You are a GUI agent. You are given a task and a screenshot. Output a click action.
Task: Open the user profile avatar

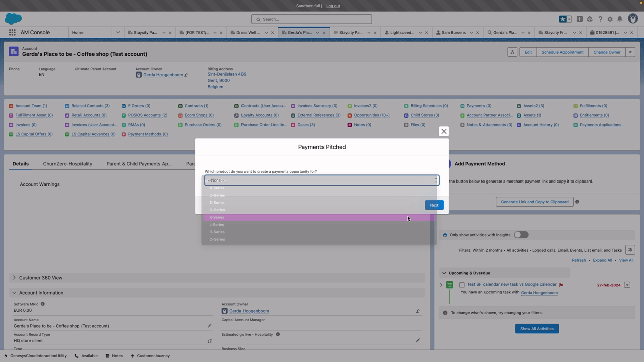[633, 19]
